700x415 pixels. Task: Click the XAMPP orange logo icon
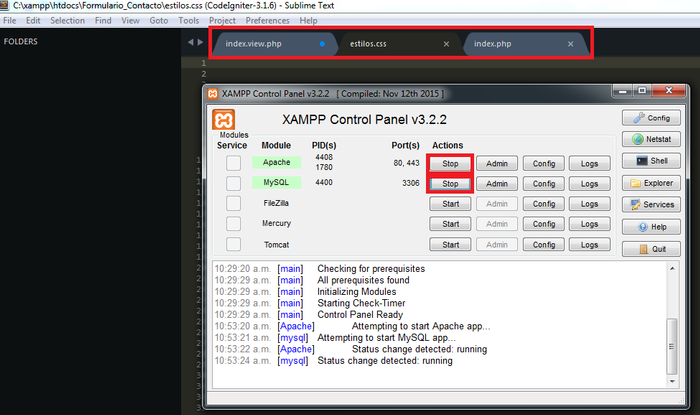click(x=223, y=120)
